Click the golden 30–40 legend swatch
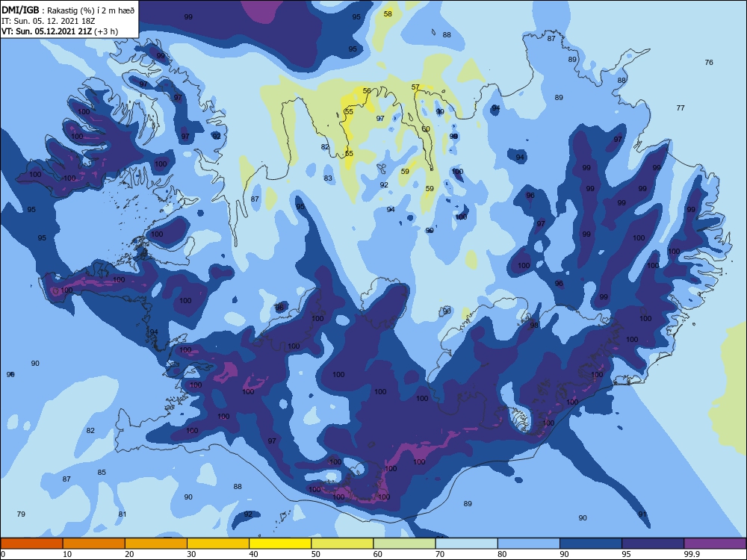Image resolution: width=747 pixels, height=560 pixels. coord(218,544)
